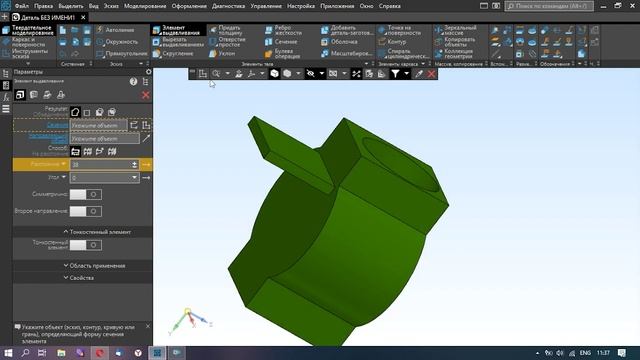Pick the Прямоугольник rectangle tool
640x360 pixels.
click(x=122, y=53)
